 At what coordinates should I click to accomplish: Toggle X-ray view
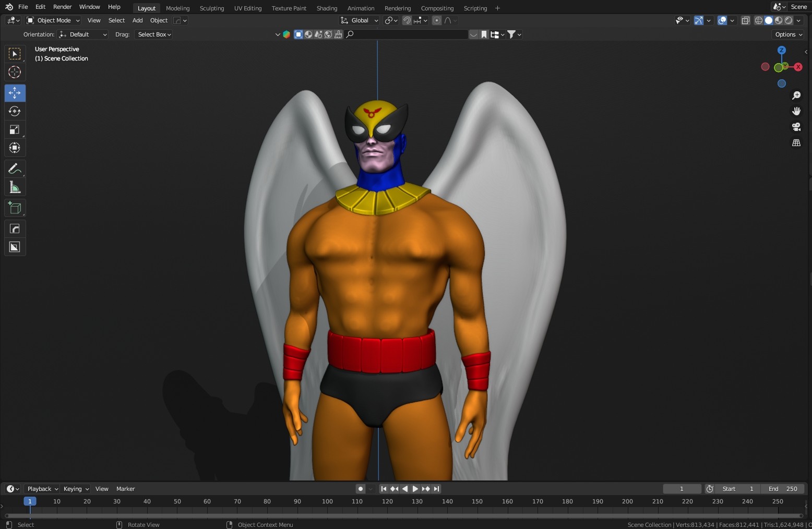coord(746,20)
